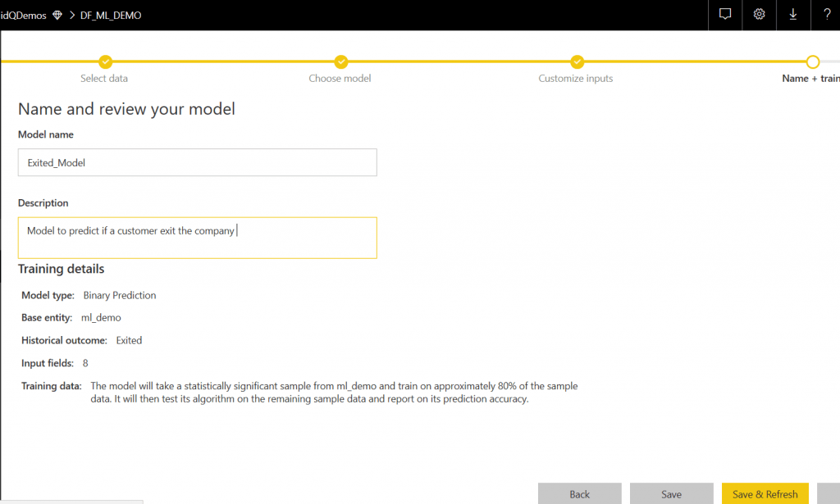The height and width of the screenshot is (504, 840).
Task: Click the download arrow icon
Action: (792, 15)
